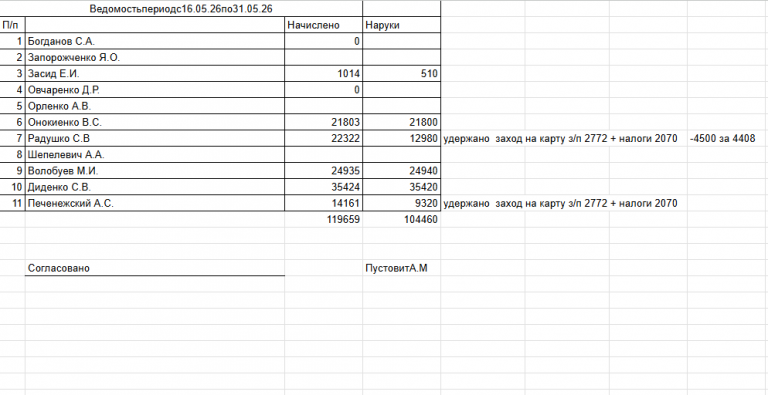
Task: Click the Согласовано cell
Action: click(x=155, y=268)
